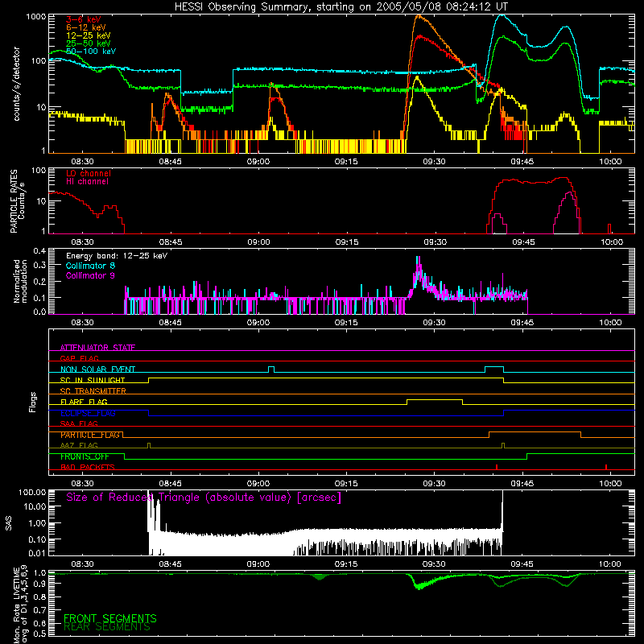The width and height of the screenshot is (644, 644).
Task: Click the Mon. Rate LIVETIME axis label
Action: [20, 605]
